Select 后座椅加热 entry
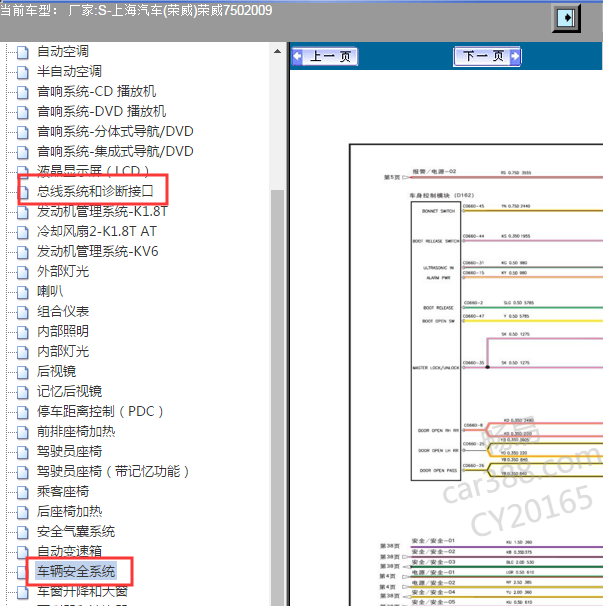This screenshot has height=606, width=603. [x=70, y=512]
